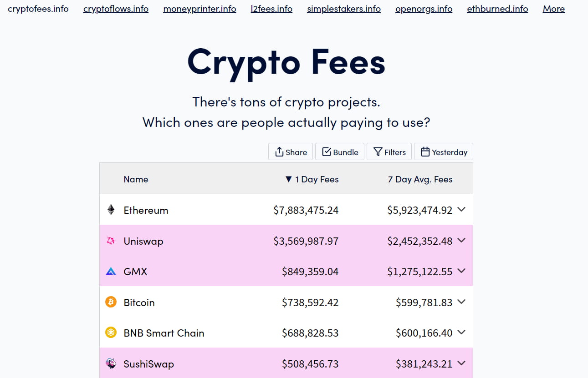Open the Yesterday date picker
Screen dimensions: 588x378
(444, 152)
